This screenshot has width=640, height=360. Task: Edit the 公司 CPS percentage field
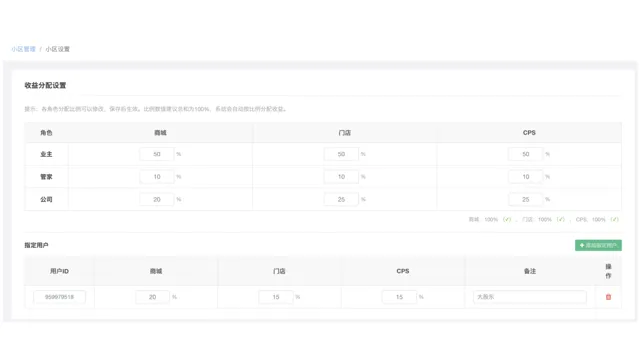click(526, 199)
